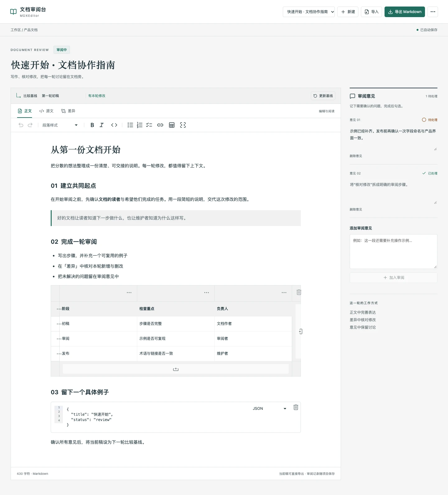448x495 pixels.
Task: Mark 意见 01 as resolved
Action: click(429, 120)
